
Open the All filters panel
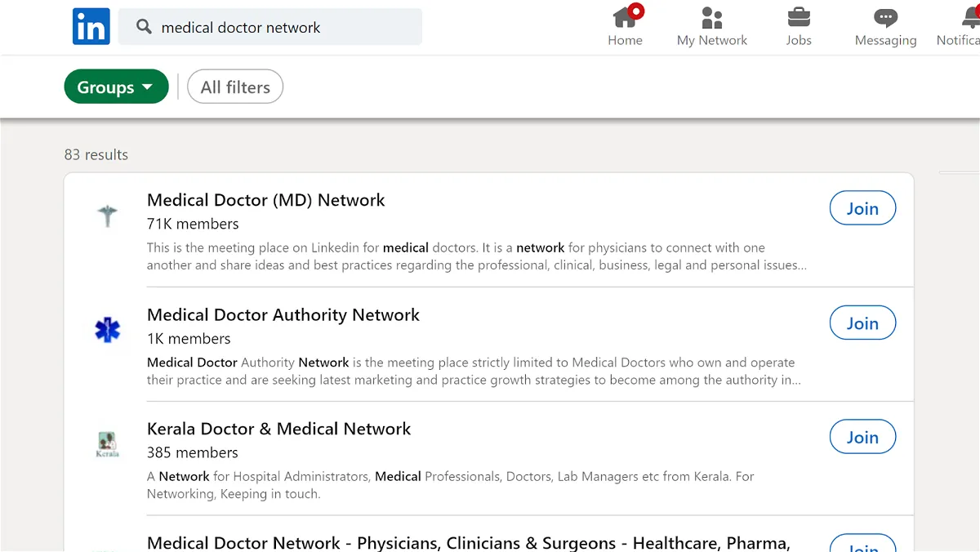pos(235,87)
